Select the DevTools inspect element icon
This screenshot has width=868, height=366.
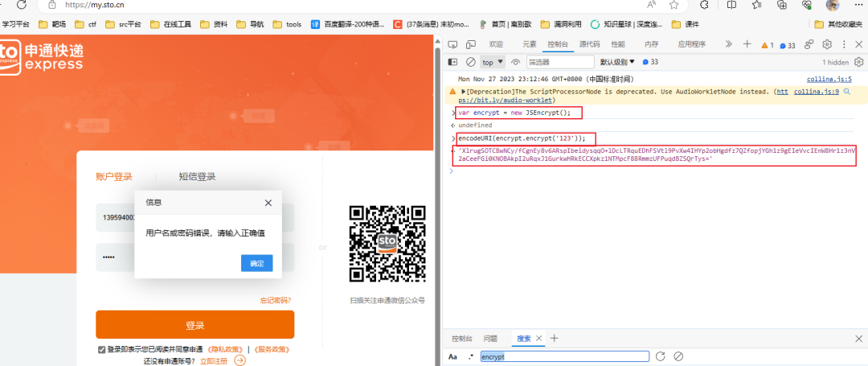[452, 44]
